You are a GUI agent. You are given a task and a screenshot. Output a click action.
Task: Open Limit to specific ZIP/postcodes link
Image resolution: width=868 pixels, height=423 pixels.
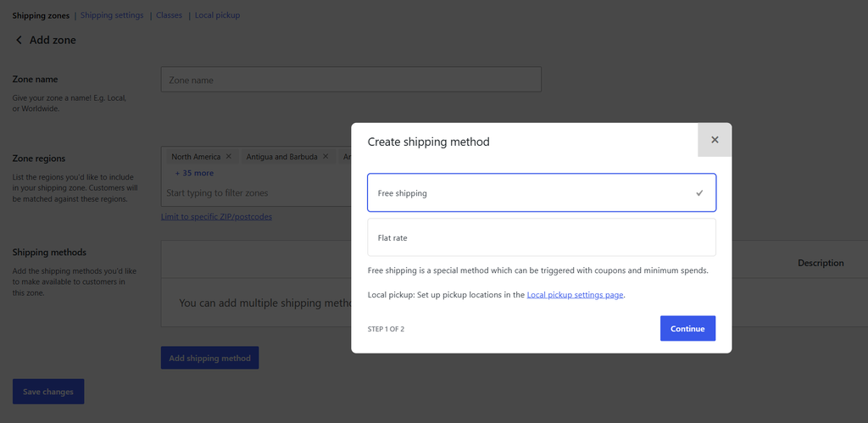point(216,216)
